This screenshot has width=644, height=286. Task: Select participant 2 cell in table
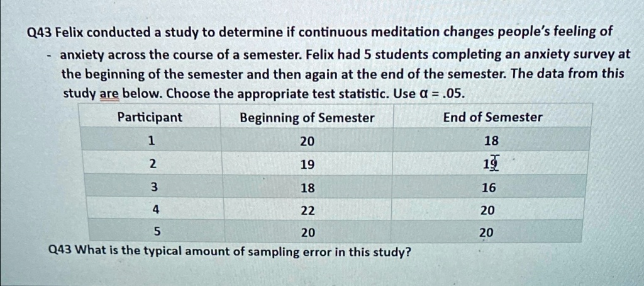pyautogui.click(x=152, y=164)
